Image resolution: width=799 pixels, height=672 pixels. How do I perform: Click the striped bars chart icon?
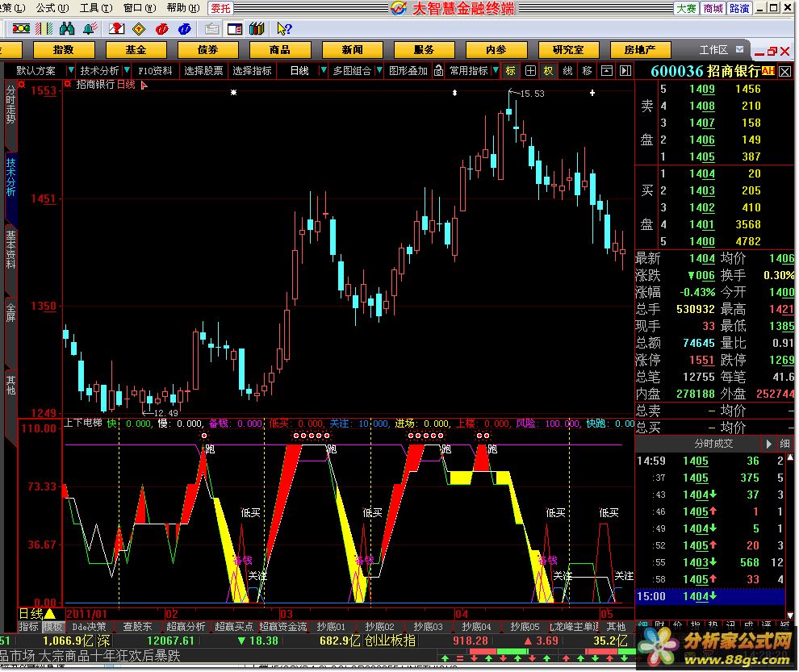pyautogui.click(x=44, y=29)
